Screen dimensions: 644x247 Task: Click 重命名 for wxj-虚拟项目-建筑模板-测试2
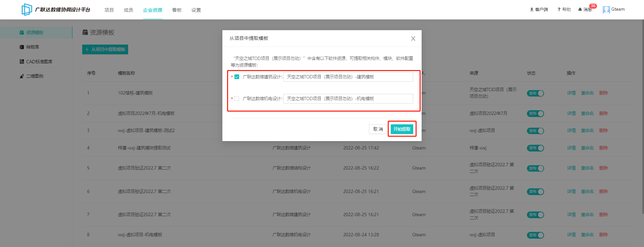tap(587, 130)
